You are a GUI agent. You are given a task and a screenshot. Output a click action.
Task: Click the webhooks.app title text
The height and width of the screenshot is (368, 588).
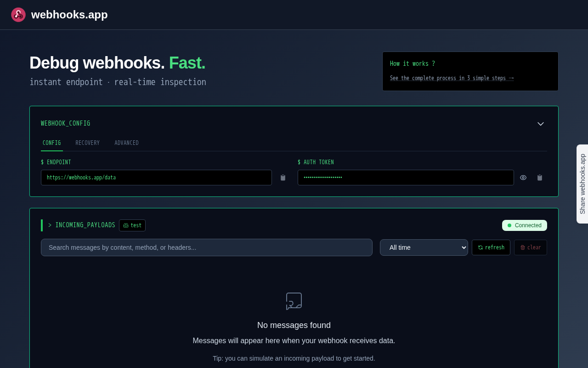click(x=69, y=15)
